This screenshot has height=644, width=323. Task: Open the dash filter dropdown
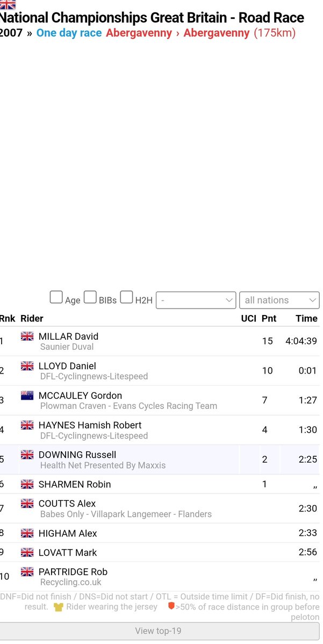coord(196,300)
